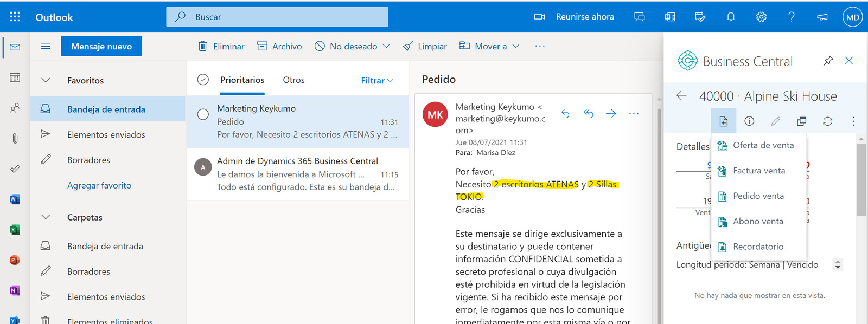The width and height of the screenshot is (868, 324).
Task: Open Borradores under Carpetas
Action: (x=108, y=271)
